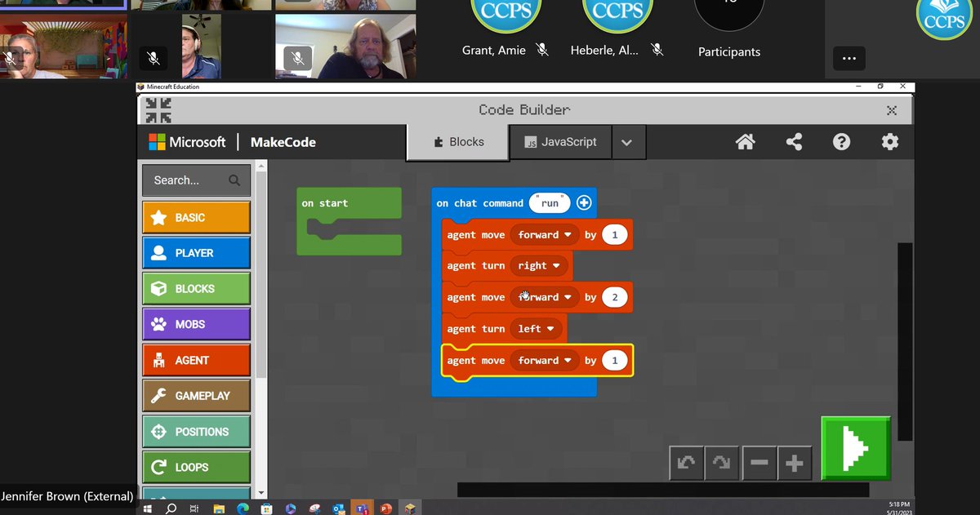Open the LOOPS block category

196,468
